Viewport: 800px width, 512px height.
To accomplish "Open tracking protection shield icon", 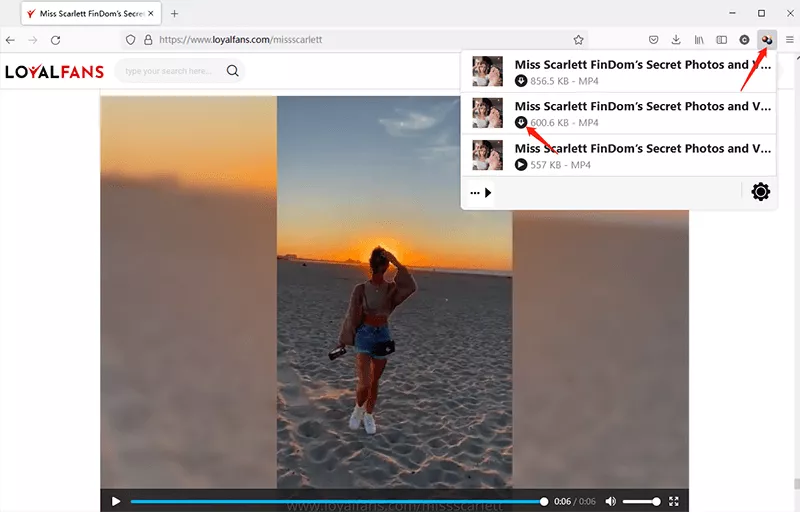I will (x=131, y=40).
